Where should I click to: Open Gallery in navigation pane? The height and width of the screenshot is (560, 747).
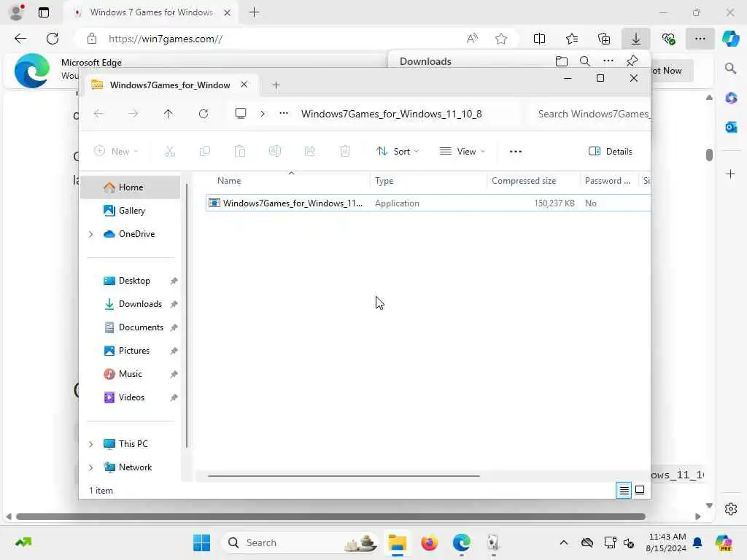tap(130, 211)
